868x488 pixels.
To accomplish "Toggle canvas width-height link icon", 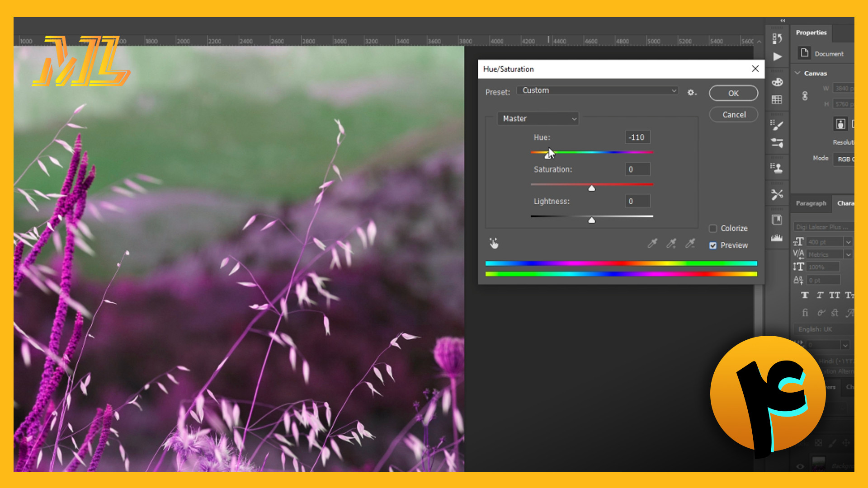I will [805, 96].
